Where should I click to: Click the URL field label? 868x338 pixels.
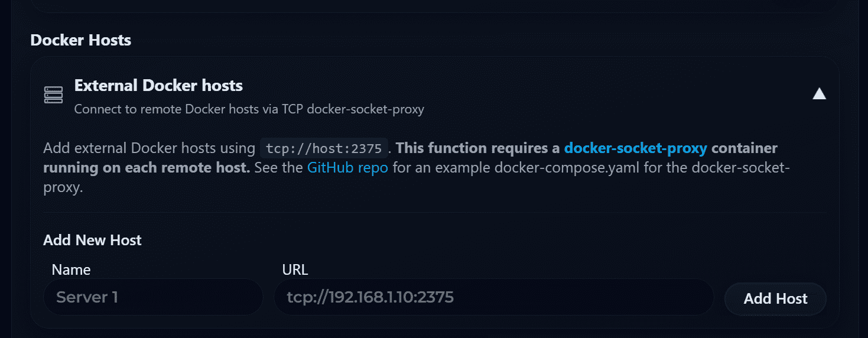(x=295, y=270)
